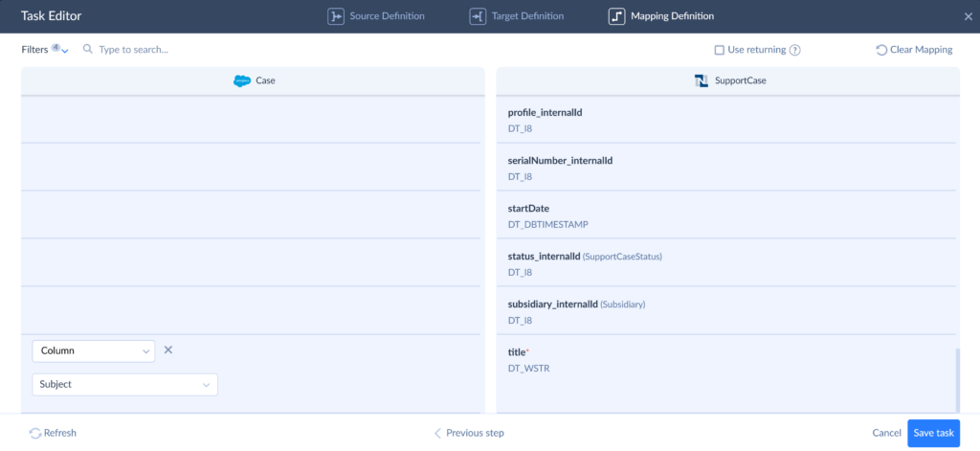The image size is (980, 451).
Task: Select the profile_internalId field
Action: pyautogui.click(x=726, y=120)
